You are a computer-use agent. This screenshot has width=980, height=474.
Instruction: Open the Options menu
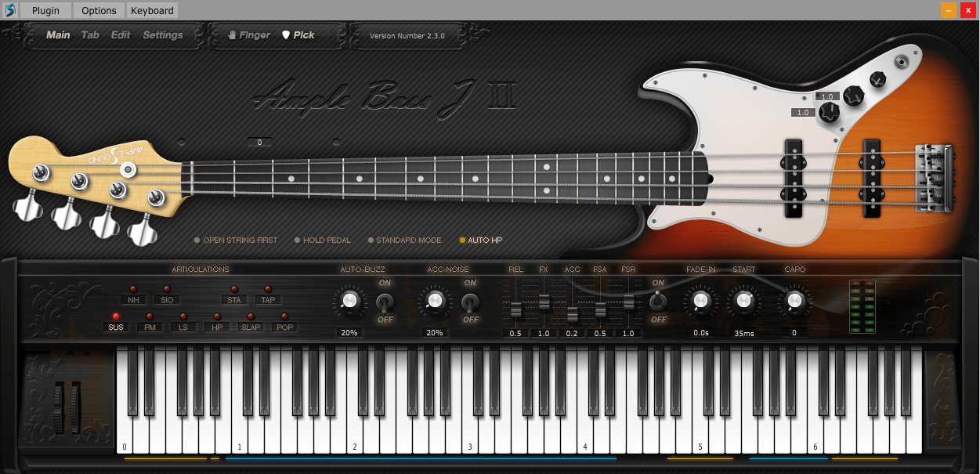coord(99,10)
